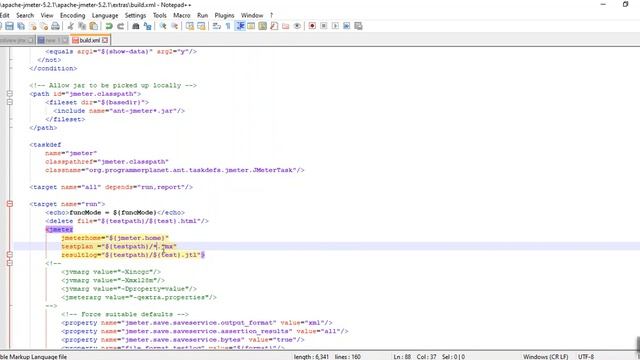This screenshot has width=640, height=360.
Task: Click the Save file toolbar icon
Action: coord(9,26)
